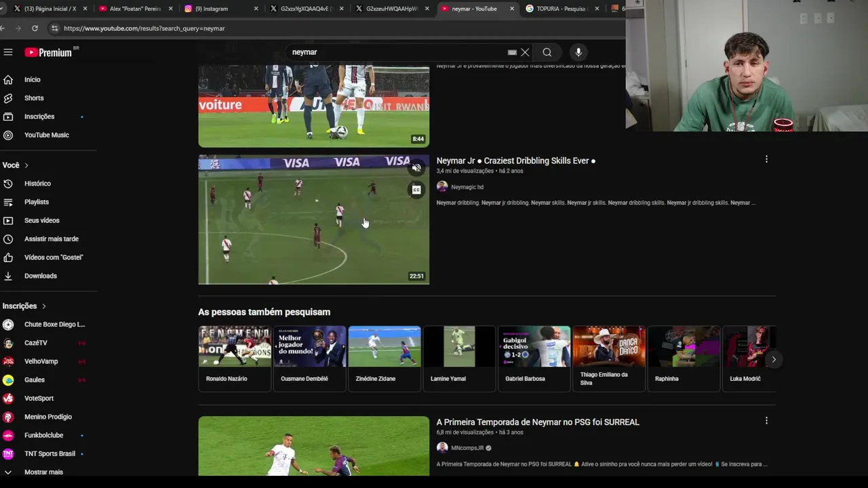Select the Ronaldo Nazário related search card
Viewport: 868px width, 488px height.
[235, 359]
